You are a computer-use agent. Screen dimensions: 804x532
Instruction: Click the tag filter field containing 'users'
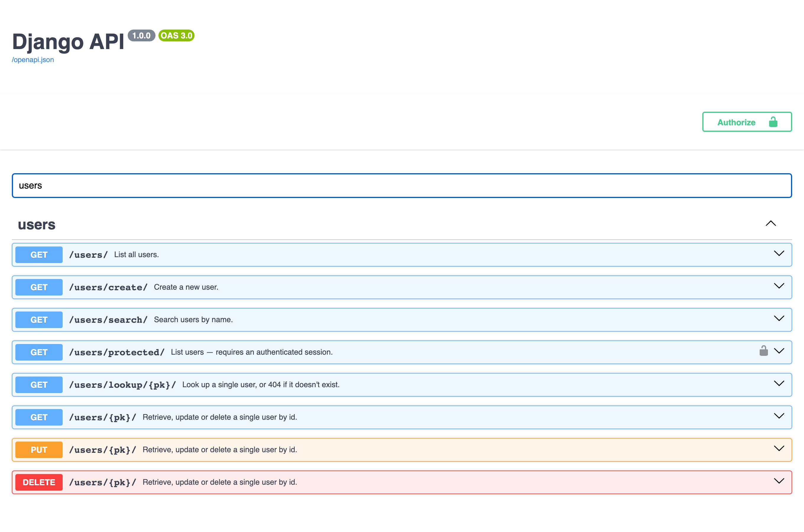(x=402, y=186)
